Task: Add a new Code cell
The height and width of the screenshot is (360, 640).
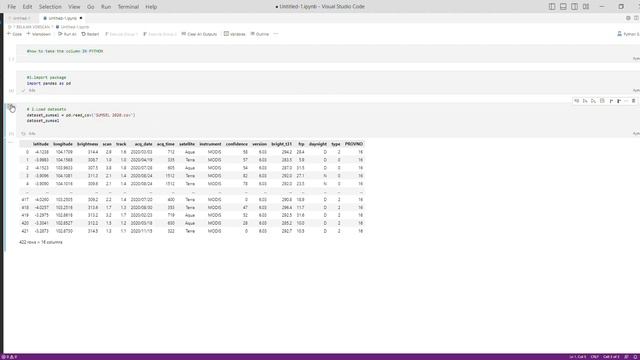Action: pyautogui.click(x=14, y=34)
